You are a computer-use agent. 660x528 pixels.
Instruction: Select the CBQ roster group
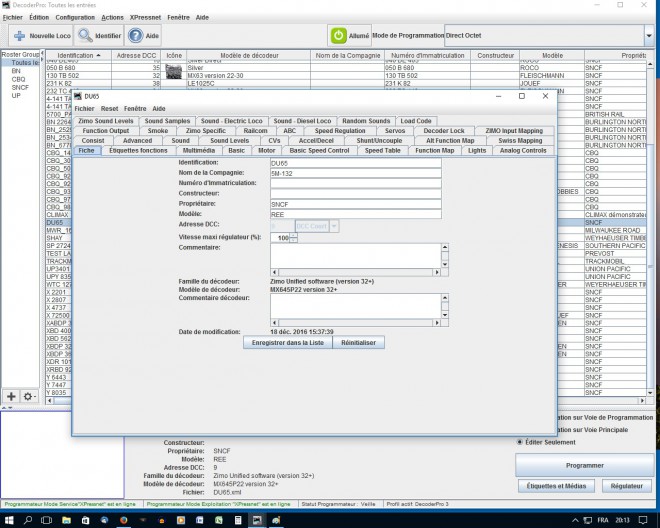point(19,79)
